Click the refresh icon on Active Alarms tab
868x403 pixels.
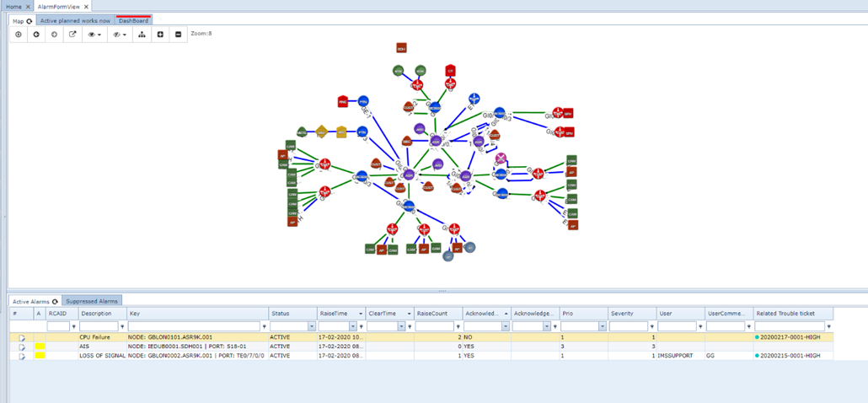[56, 301]
